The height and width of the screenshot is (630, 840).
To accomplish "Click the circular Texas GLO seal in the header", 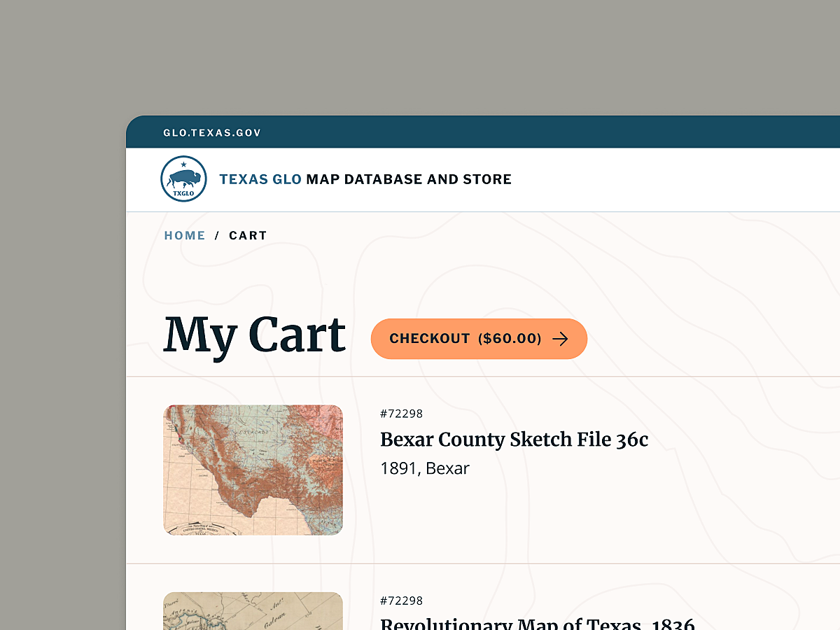I will 183,179.
